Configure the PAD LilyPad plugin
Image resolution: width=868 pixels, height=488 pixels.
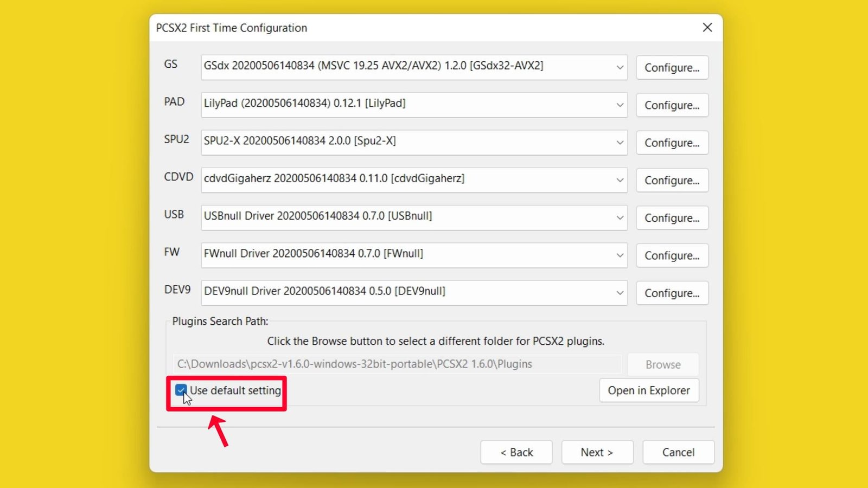pos(672,105)
